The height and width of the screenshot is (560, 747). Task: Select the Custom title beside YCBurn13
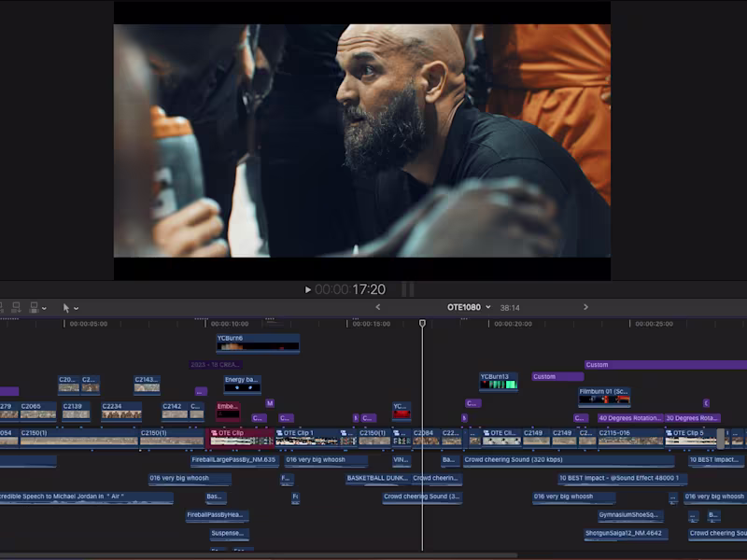pyautogui.click(x=557, y=377)
